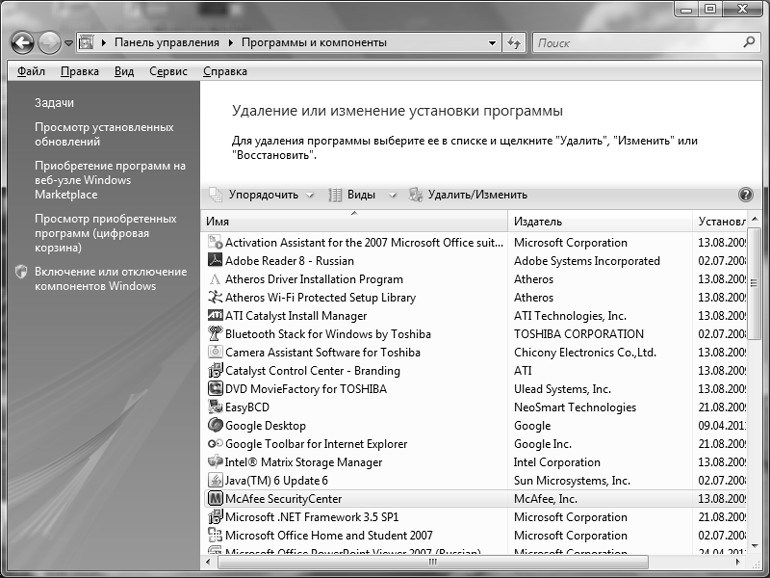Click Camera Assistant Software icon

pyautogui.click(x=215, y=352)
